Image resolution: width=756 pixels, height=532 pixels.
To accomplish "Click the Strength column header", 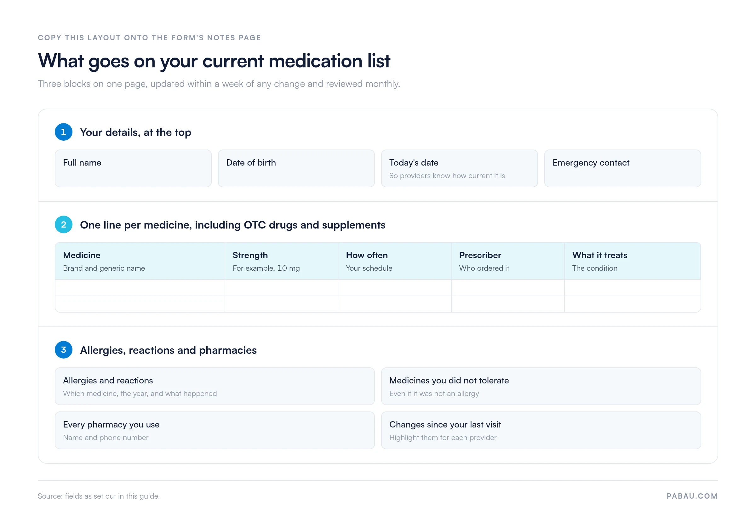I will [x=281, y=261].
